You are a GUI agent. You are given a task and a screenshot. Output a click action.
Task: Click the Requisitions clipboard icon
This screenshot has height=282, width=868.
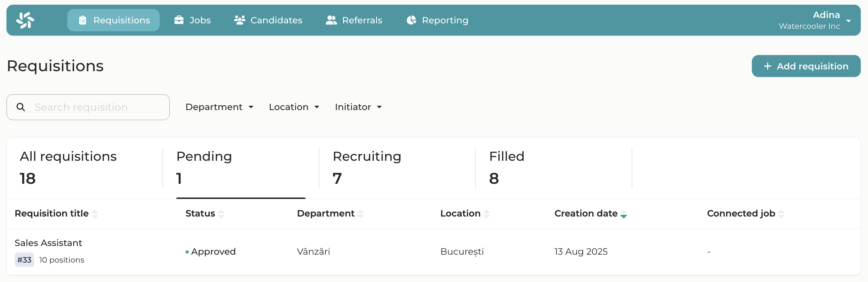click(x=83, y=20)
